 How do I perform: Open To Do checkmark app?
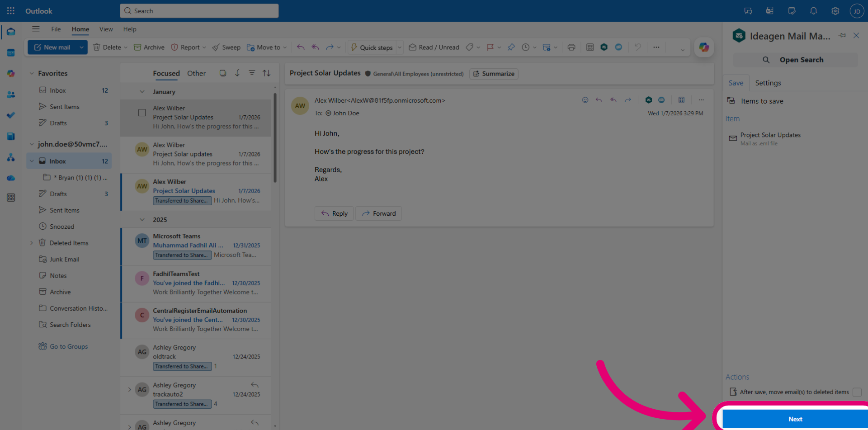click(11, 115)
